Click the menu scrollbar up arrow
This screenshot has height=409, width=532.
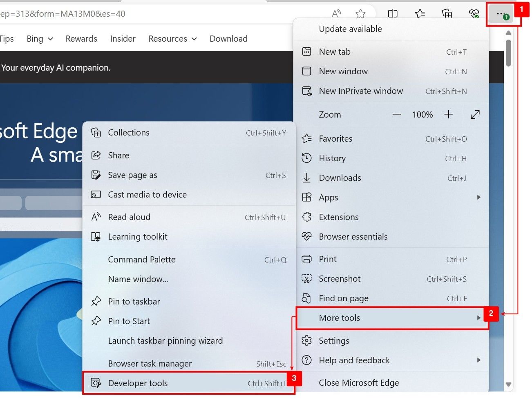click(x=508, y=33)
